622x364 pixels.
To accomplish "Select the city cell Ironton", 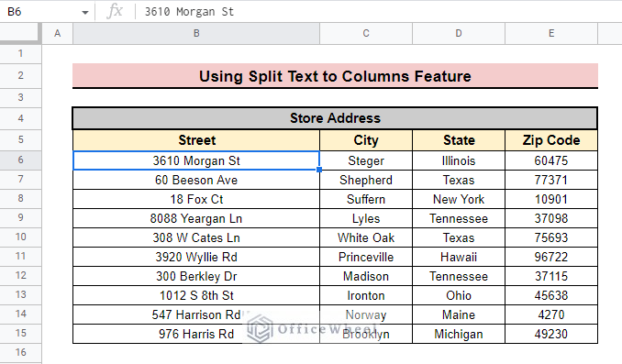I will (366, 295).
